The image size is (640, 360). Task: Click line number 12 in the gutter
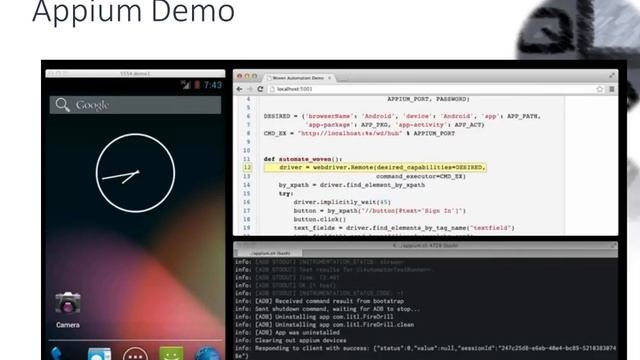247,167
